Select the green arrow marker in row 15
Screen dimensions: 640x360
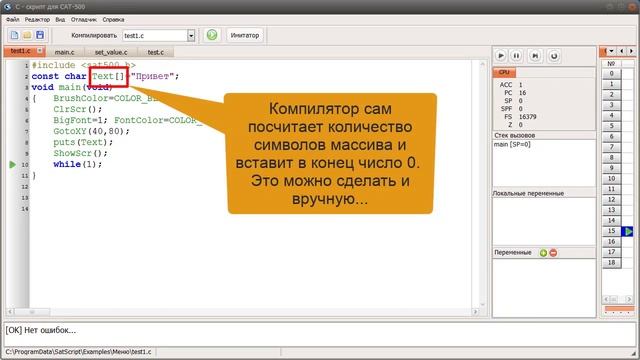628,231
